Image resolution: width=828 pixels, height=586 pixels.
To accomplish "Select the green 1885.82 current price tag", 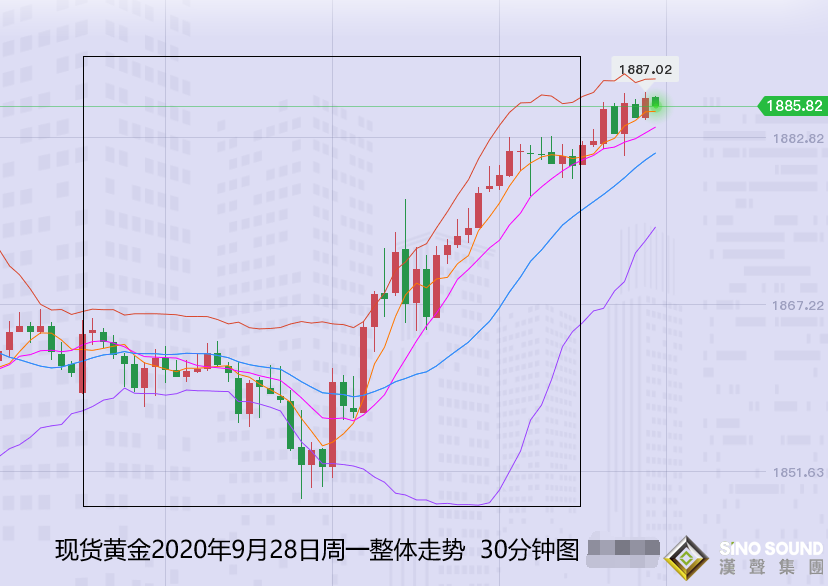I will tap(793, 106).
